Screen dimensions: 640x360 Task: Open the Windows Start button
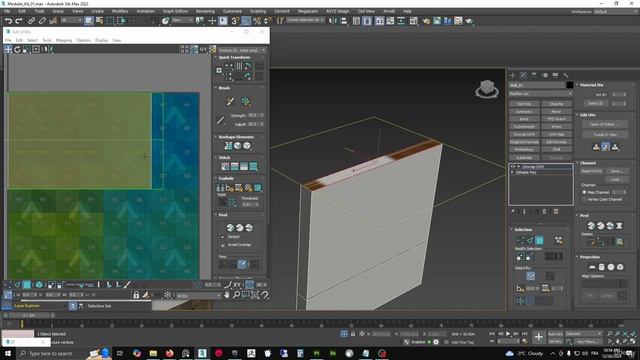[7, 353]
